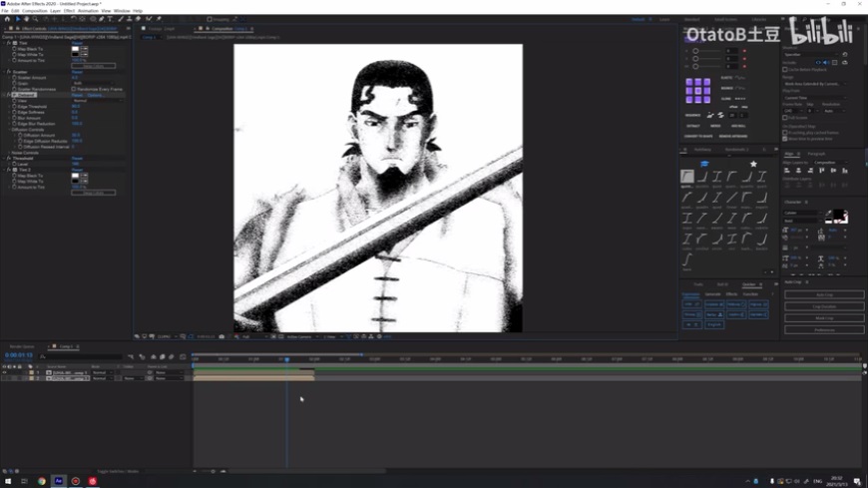
Task: Click the Character panel fill color swatch
Action: pos(839,215)
